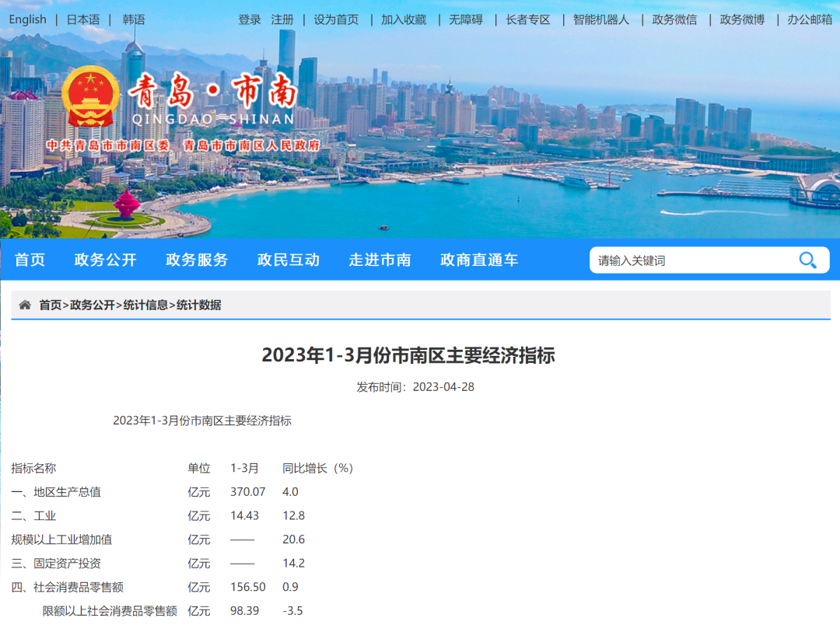Screen dimensions: 840x632
Task: Click the 青岛·市南 site title banner
Action: pos(214,100)
